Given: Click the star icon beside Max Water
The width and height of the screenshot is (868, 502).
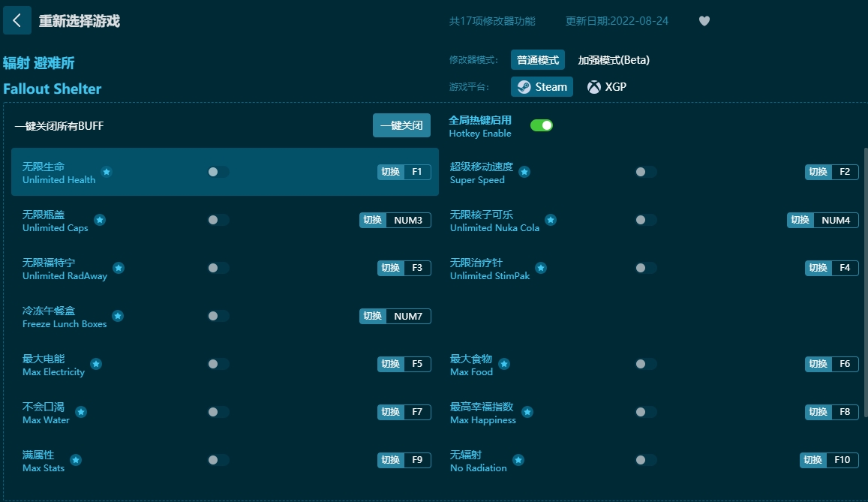Looking at the screenshot, I should click(x=81, y=412).
